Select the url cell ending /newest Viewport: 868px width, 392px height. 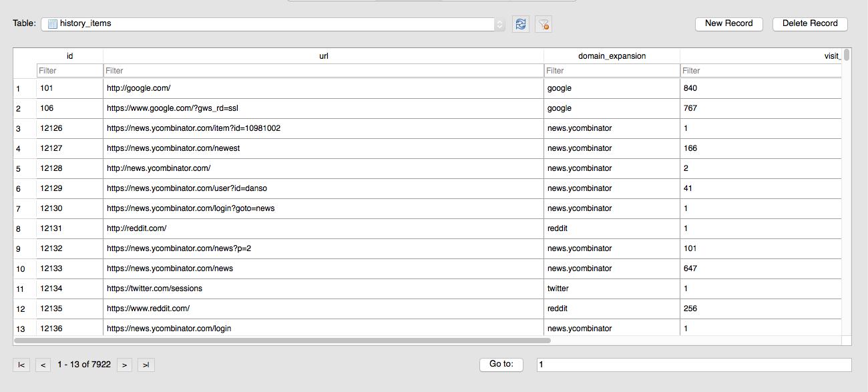click(324, 148)
